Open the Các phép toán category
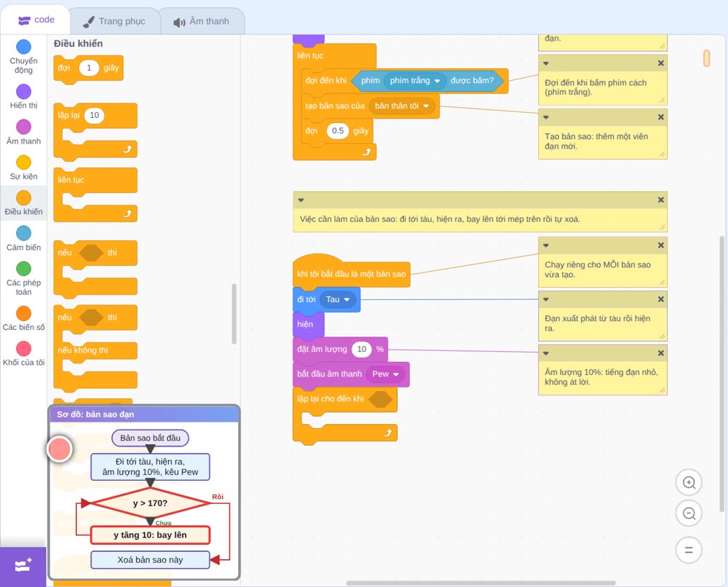Viewport: 728px width, 587px height. [23, 279]
